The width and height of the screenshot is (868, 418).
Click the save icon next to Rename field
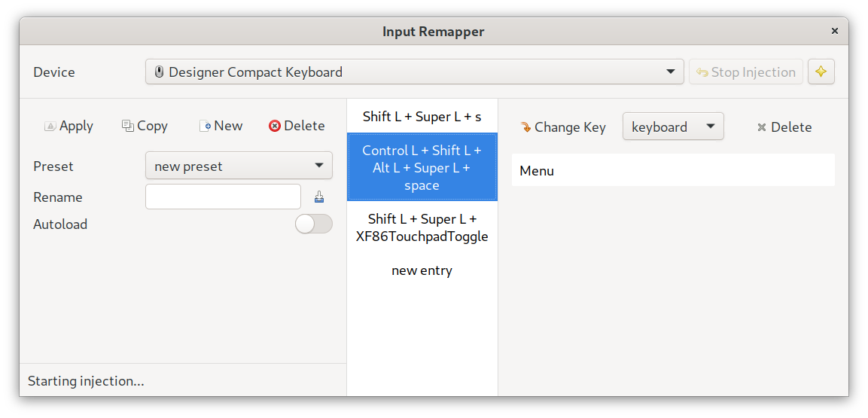pyautogui.click(x=319, y=197)
